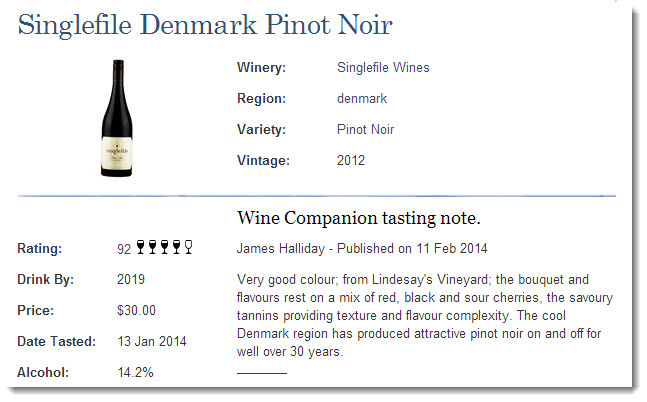Click the third filled wine glass icon

point(164,247)
